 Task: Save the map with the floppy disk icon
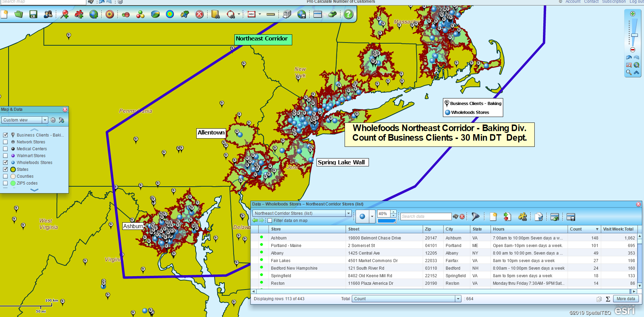pyautogui.click(x=33, y=14)
